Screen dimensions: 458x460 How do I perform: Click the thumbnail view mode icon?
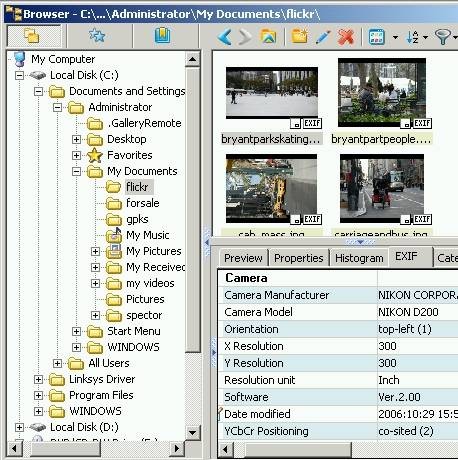pos(377,37)
